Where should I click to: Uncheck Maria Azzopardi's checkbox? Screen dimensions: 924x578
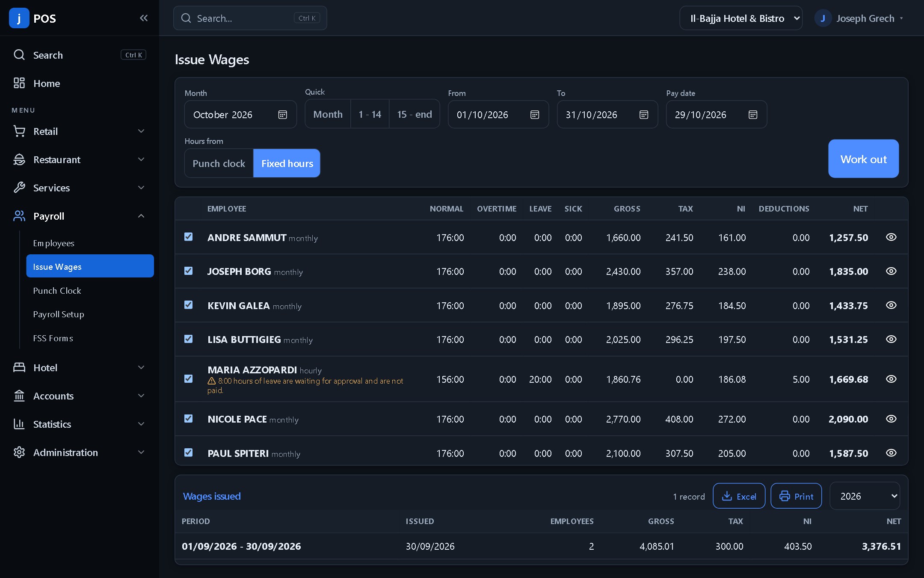coord(188,378)
